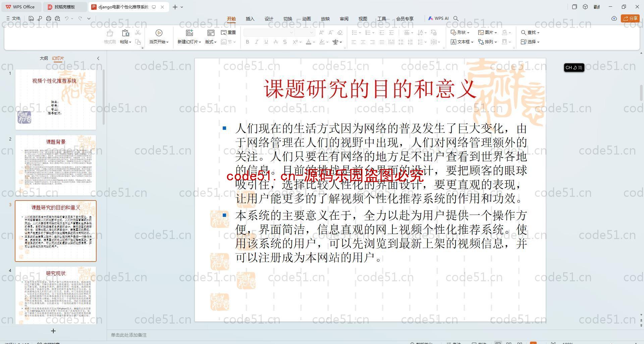Image resolution: width=644 pixels, height=344 pixels.
Task: Increase font size icon
Action: [321, 33]
